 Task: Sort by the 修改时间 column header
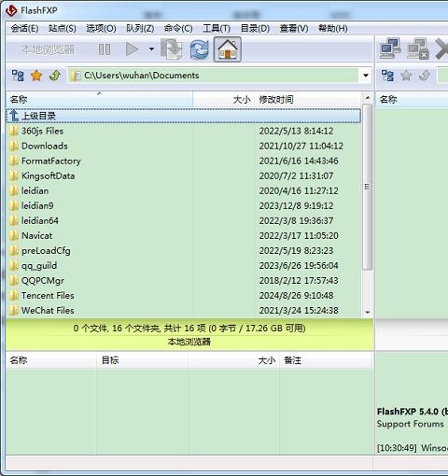308,100
